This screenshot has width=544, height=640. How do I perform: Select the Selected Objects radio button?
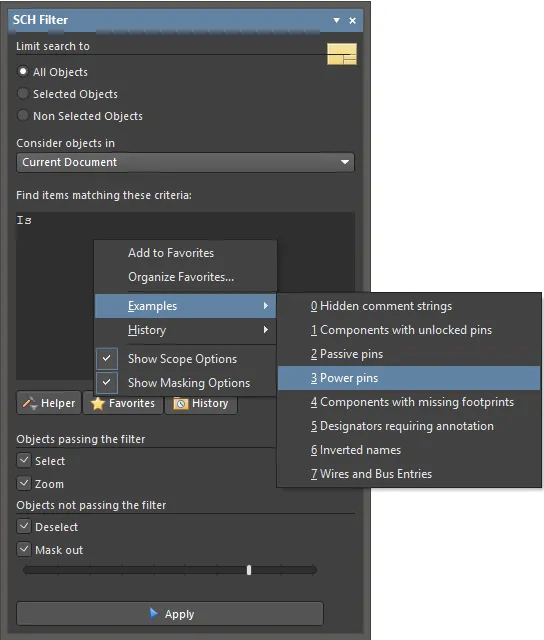[x=23, y=93]
